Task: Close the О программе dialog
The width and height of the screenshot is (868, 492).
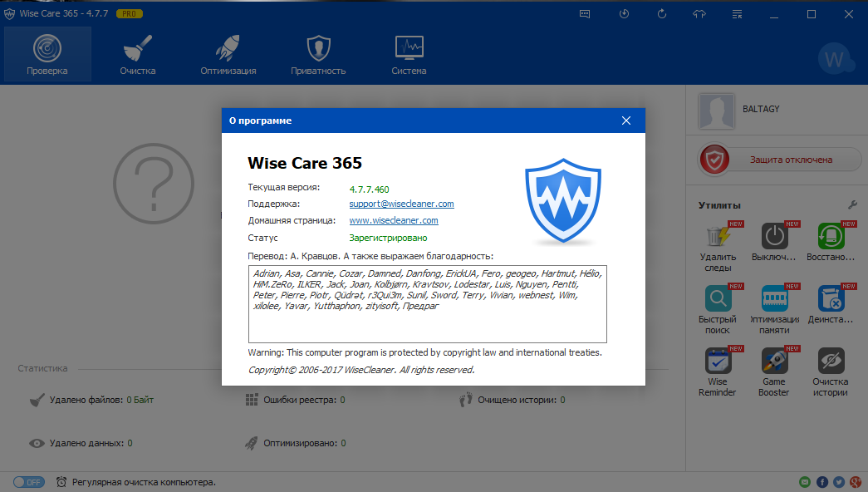Action: click(626, 121)
